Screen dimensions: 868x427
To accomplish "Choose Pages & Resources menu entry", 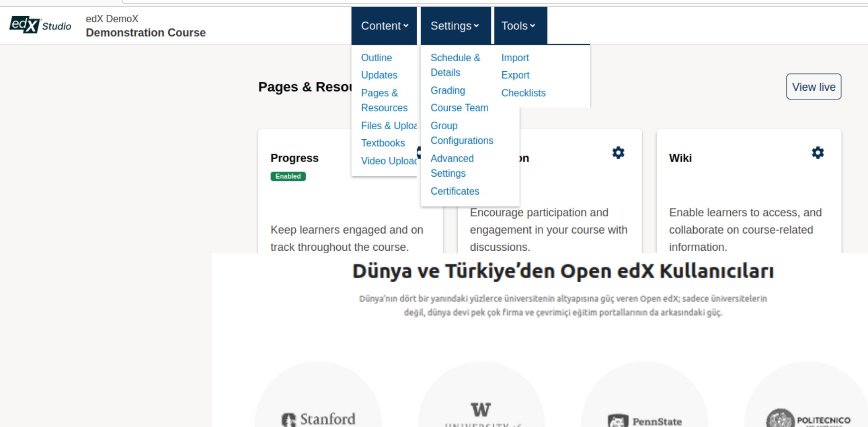I will click(384, 100).
